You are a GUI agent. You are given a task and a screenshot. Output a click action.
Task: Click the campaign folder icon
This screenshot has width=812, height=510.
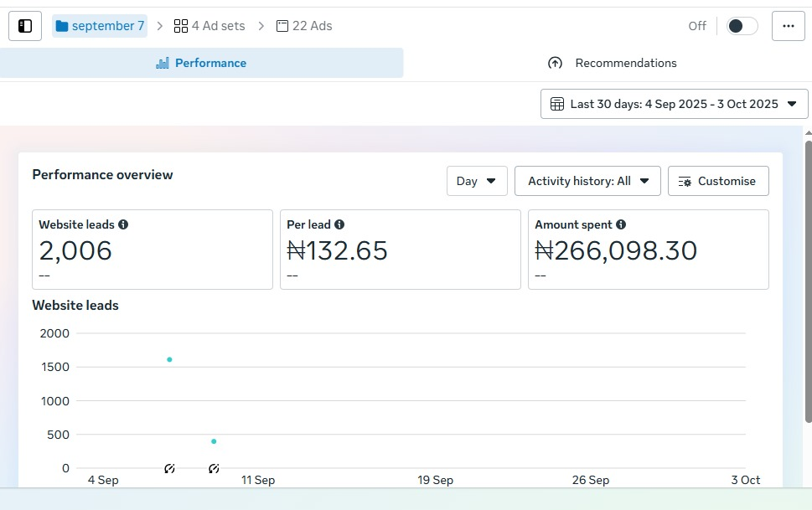[x=62, y=26]
